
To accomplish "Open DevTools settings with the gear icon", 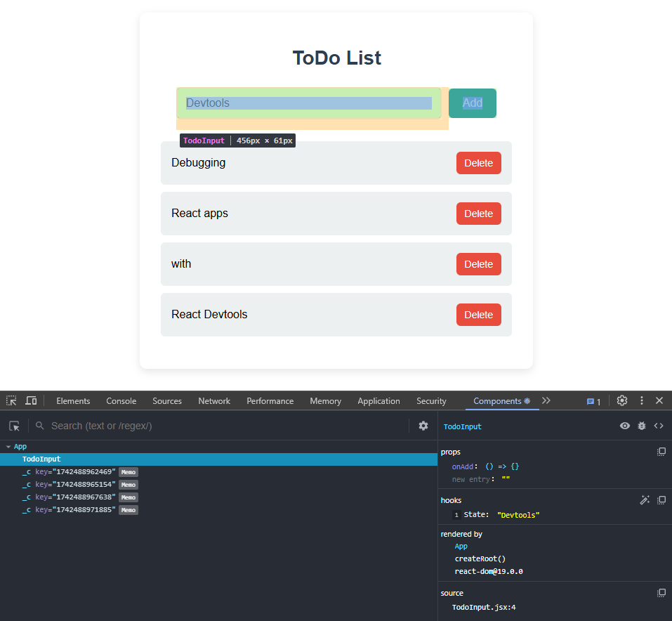I will point(621,400).
